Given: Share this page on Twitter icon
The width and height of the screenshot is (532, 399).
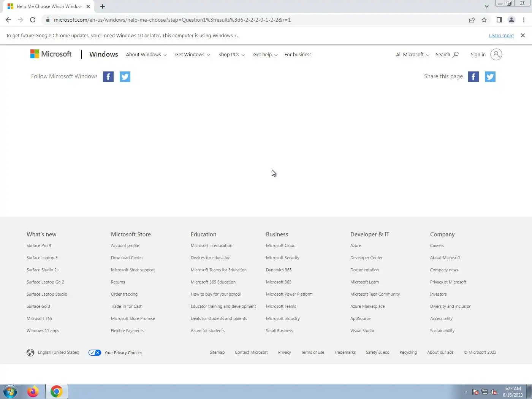Looking at the screenshot, I should click(x=490, y=77).
